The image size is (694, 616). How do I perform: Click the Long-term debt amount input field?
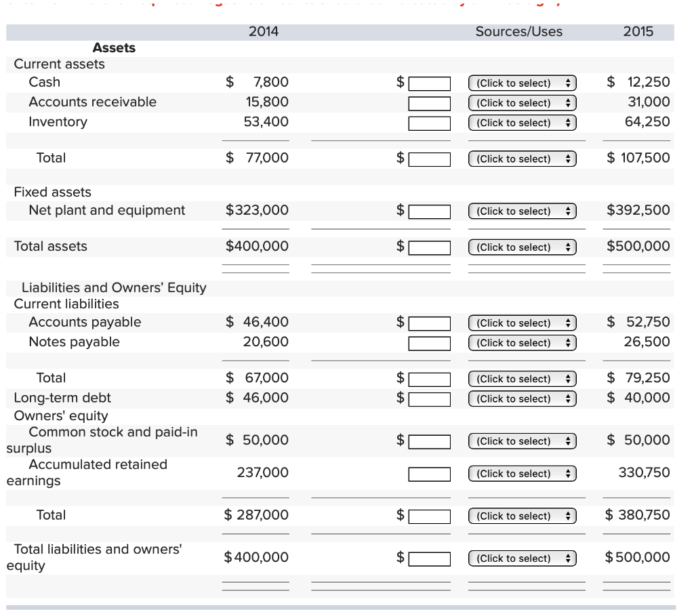pyautogui.click(x=429, y=399)
